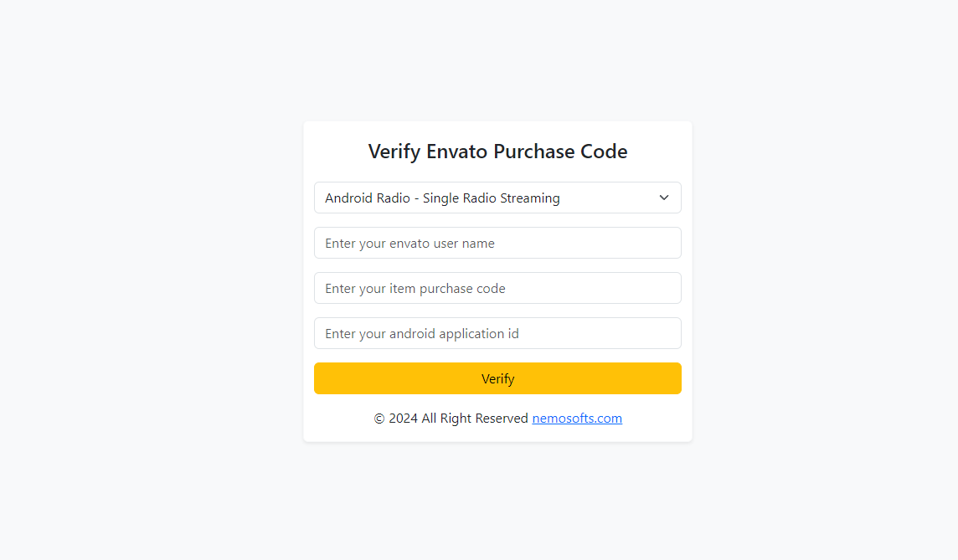Image resolution: width=958 pixels, height=560 pixels.
Task: Click the 'Enter your envato user name' placeholder
Action: [x=410, y=243]
